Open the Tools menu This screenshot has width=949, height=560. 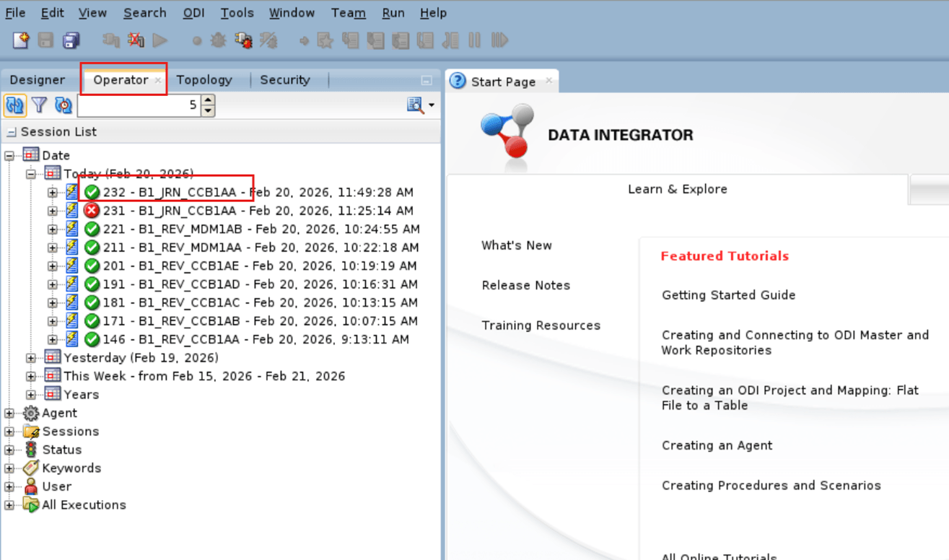click(237, 13)
